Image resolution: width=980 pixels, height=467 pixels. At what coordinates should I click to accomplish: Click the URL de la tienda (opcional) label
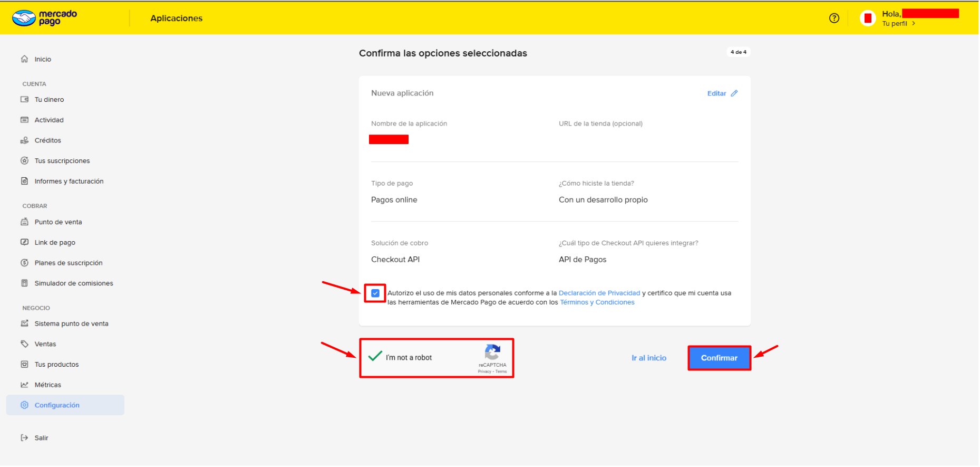(x=600, y=123)
